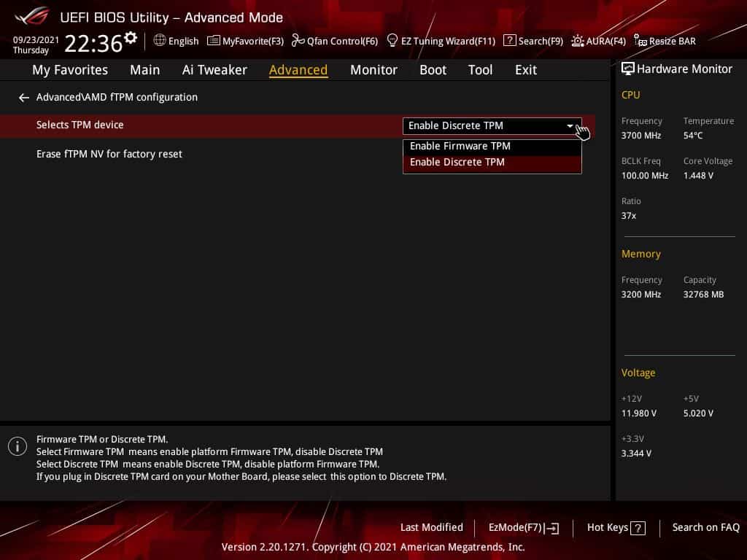Open MyFavorite(F3) list icon

point(214,41)
